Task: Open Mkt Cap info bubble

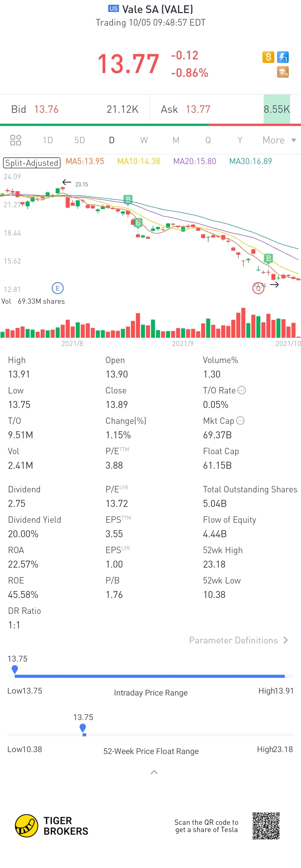Action: coord(240,420)
